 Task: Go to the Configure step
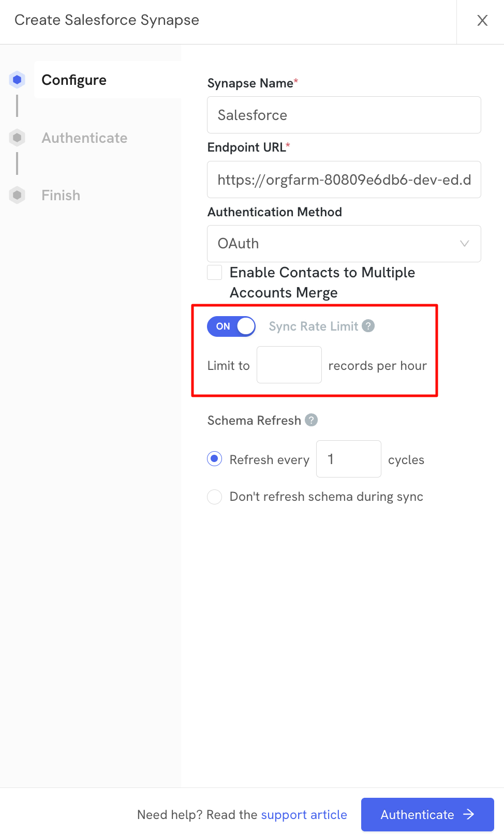point(74,80)
